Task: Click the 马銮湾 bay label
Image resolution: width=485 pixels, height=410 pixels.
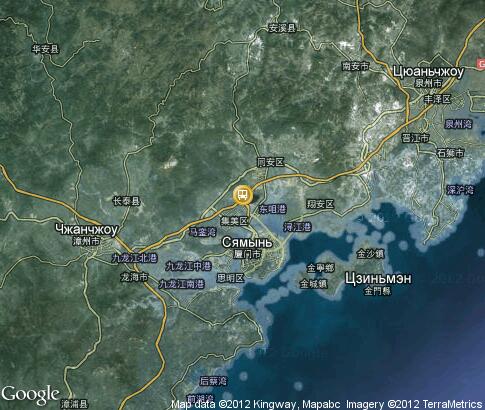Action: [x=203, y=232]
